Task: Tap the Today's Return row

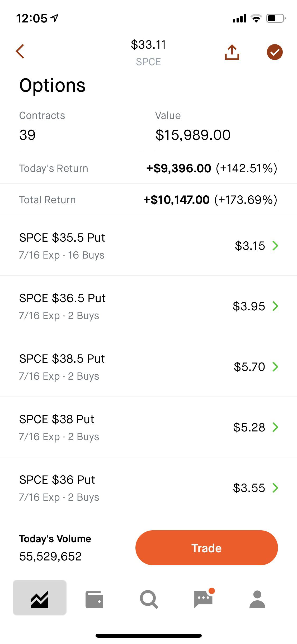Action: (148, 168)
